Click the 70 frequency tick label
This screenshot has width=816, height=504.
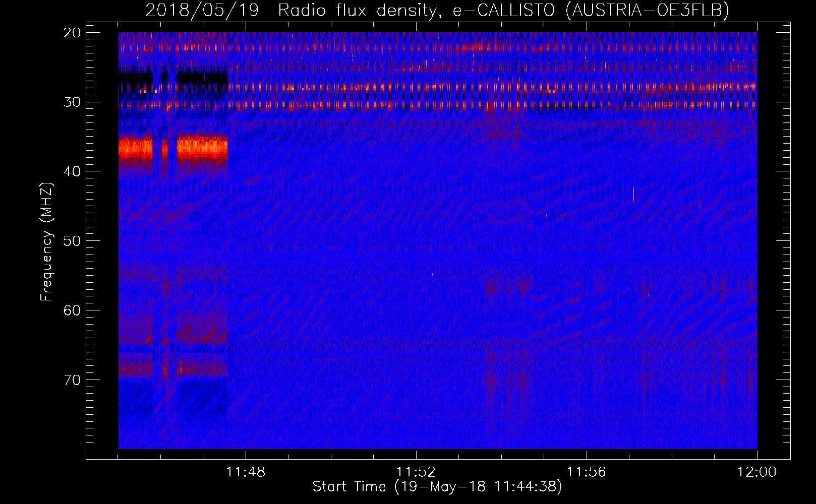pos(72,380)
